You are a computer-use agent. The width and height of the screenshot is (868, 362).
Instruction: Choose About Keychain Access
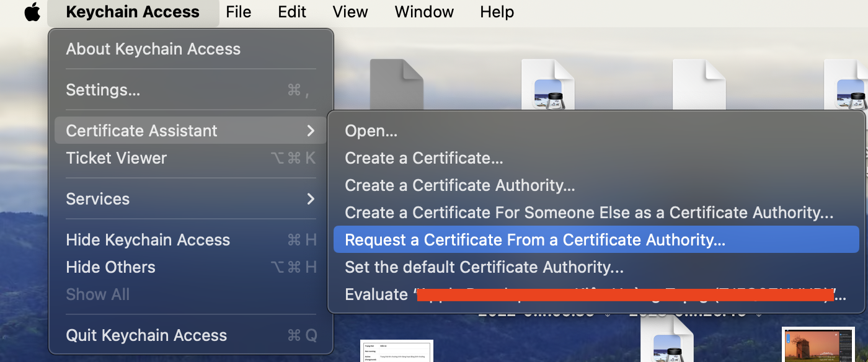pyautogui.click(x=191, y=49)
